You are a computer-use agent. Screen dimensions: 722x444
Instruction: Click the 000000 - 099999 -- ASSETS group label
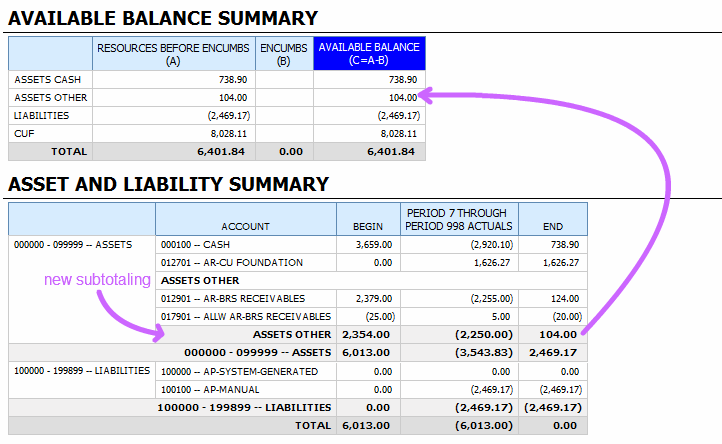point(73,245)
